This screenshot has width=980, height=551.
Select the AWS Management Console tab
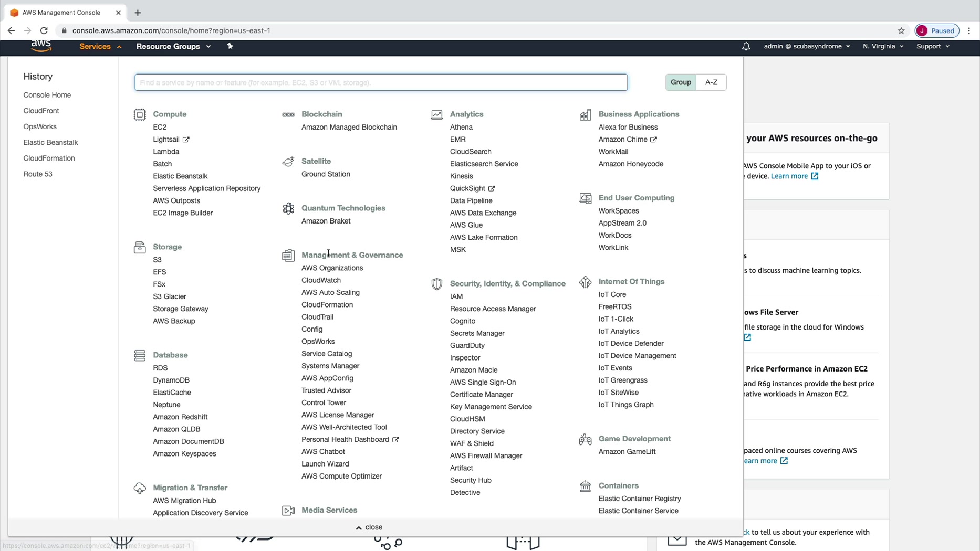coord(66,13)
